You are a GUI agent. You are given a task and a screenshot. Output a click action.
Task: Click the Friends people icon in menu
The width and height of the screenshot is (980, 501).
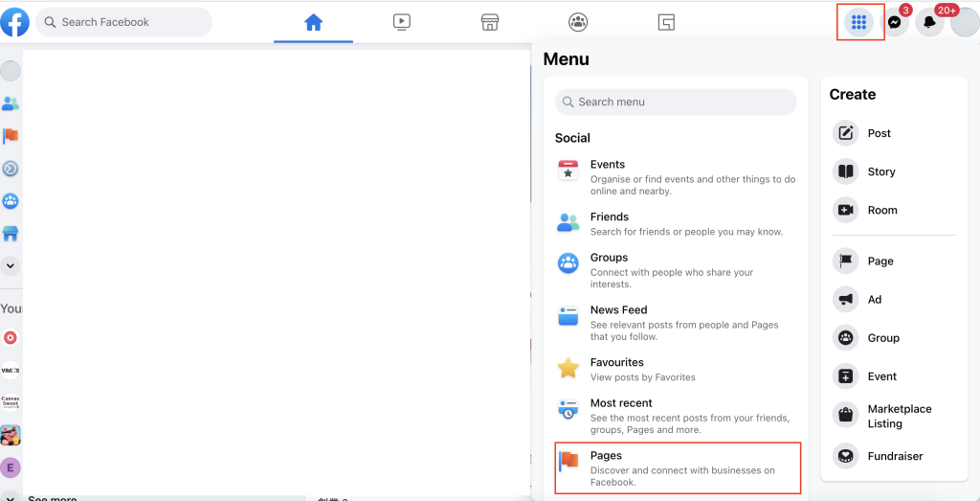(x=568, y=223)
